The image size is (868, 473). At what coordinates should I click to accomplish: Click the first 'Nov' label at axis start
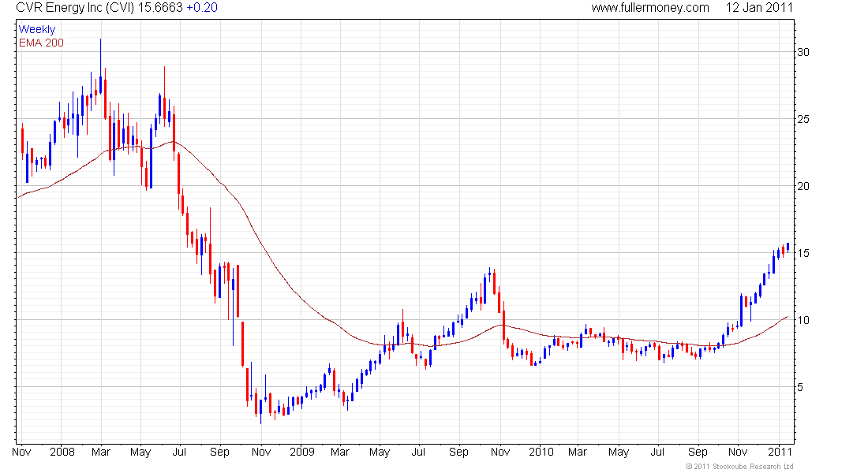tap(21, 452)
